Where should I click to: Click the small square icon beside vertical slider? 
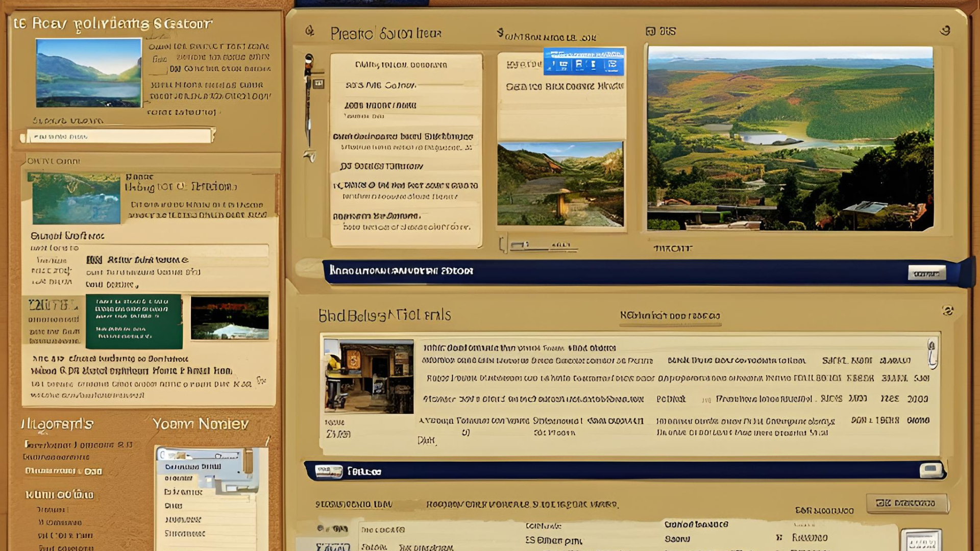click(318, 83)
